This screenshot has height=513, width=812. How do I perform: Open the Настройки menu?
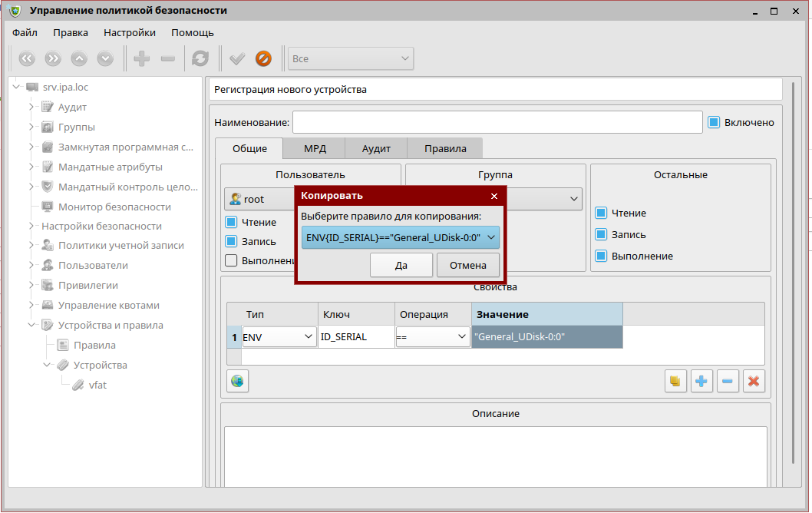point(130,32)
